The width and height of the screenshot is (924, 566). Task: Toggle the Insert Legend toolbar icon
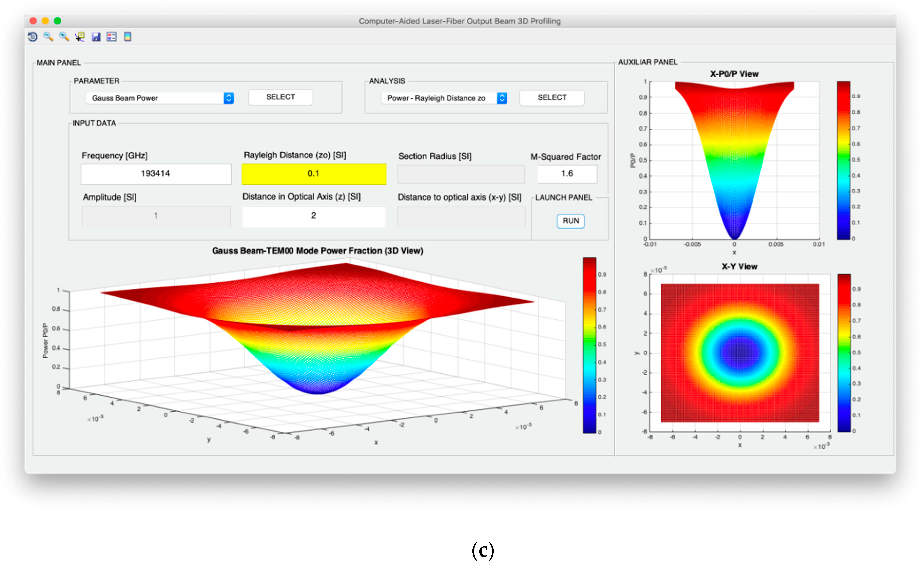tap(112, 37)
